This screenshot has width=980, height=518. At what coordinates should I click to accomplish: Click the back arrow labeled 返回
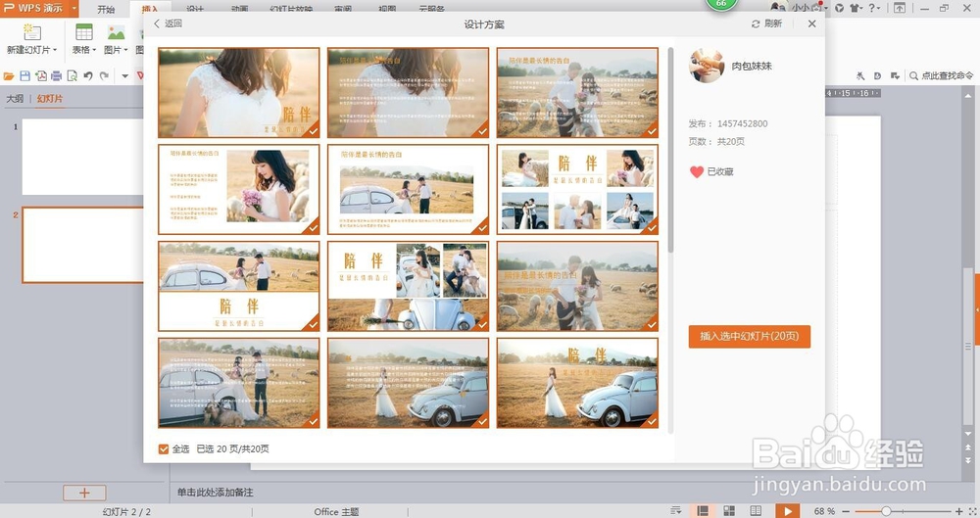(x=168, y=24)
